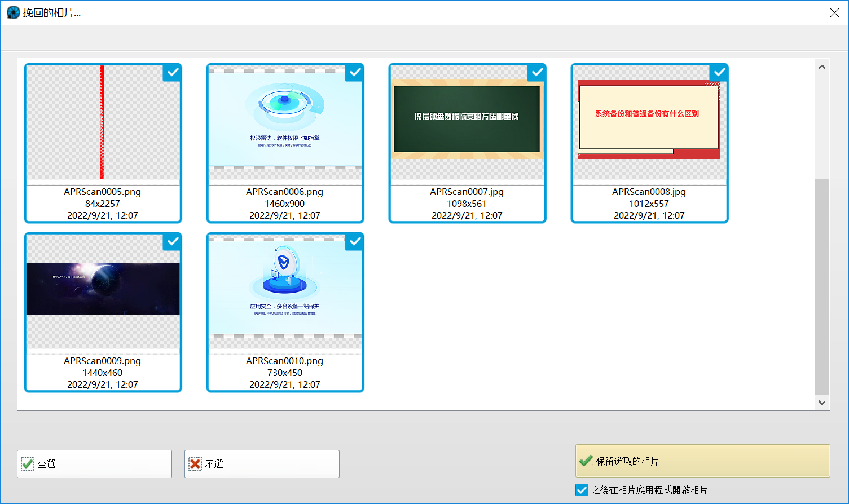The height and width of the screenshot is (504, 849).
Task: Click the vertical scrollbar thumb
Action: [x=822, y=286]
